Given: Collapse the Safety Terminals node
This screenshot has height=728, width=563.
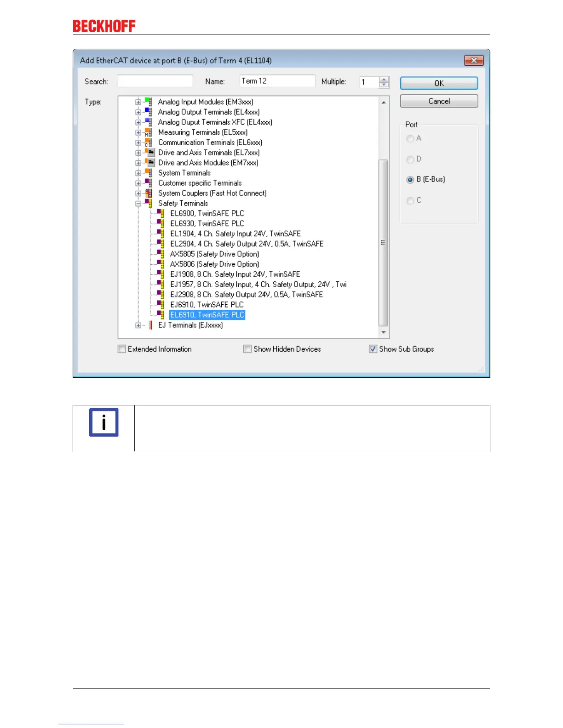Looking at the screenshot, I should (x=138, y=203).
